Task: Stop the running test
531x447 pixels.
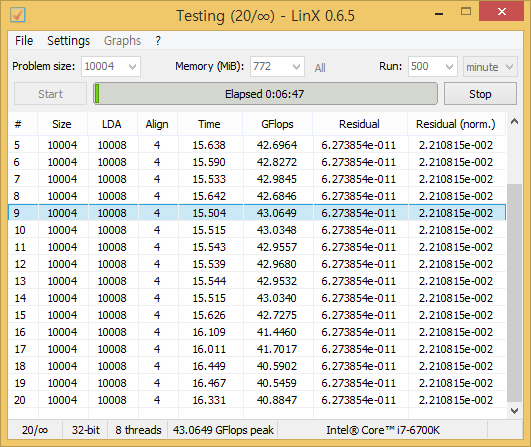Action: coord(480,94)
